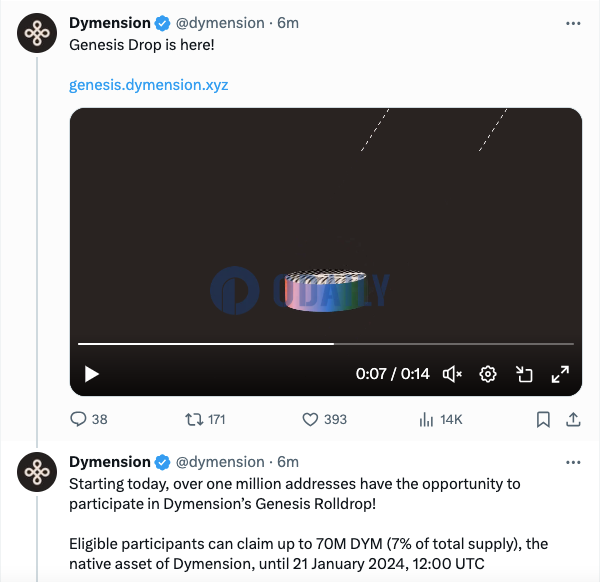Screen dimensions: 600x582
Task: Open more options on second tweet
Action: point(573,463)
